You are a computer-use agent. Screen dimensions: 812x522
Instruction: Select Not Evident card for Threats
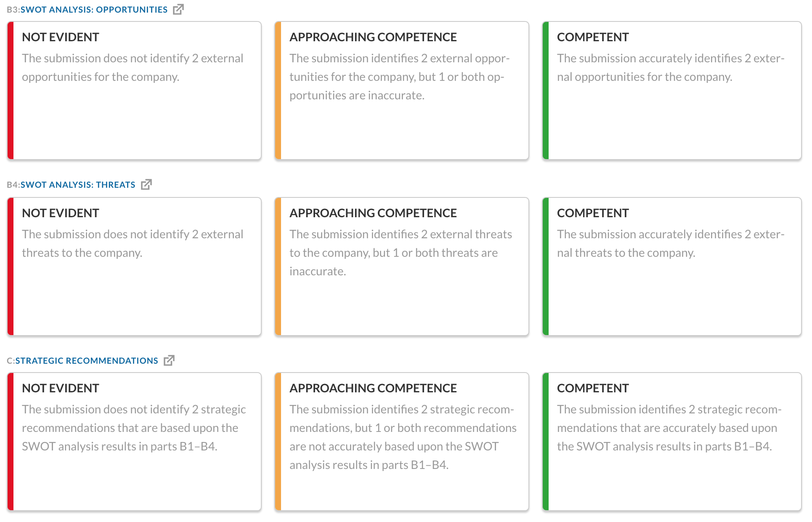click(x=134, y=266)
